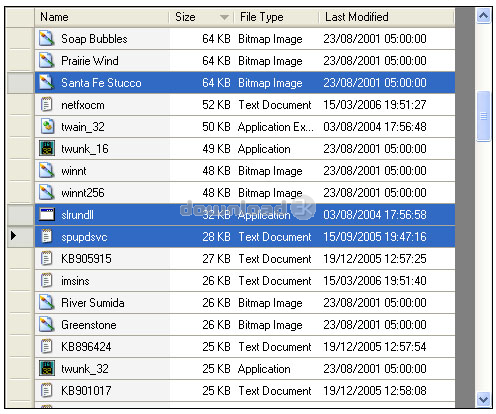Click the Size column sort arrow

point(224,17)
